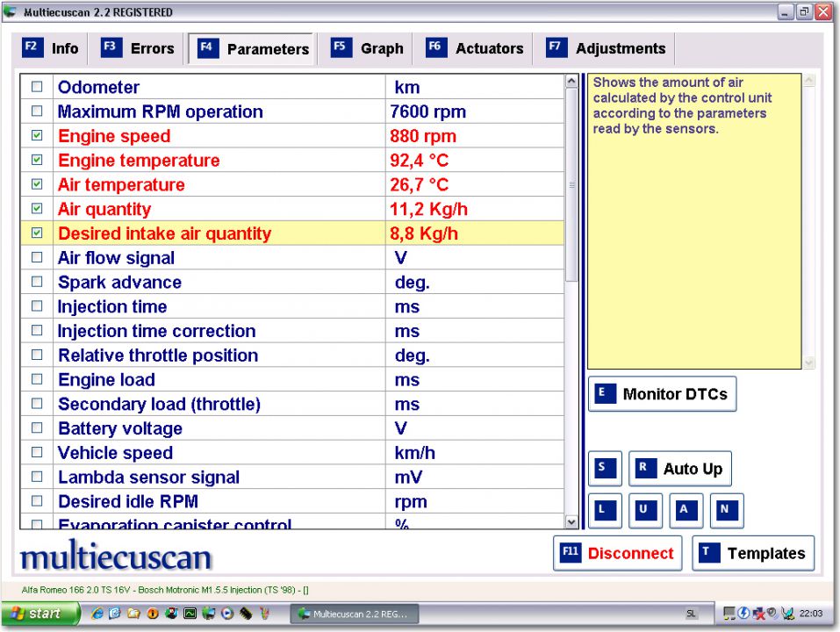
Task: Click the blue A shortcut button
Action: coord(686,510)
